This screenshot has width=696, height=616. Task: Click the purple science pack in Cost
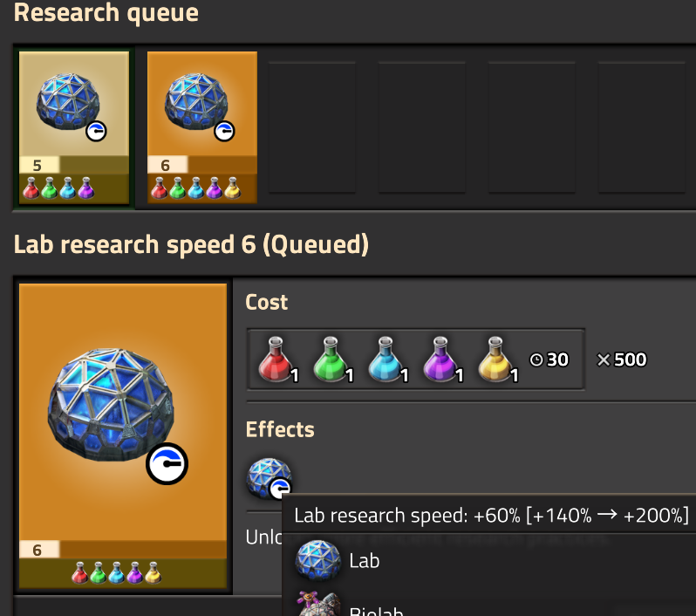pyautogui.click(x=443, y=359)
